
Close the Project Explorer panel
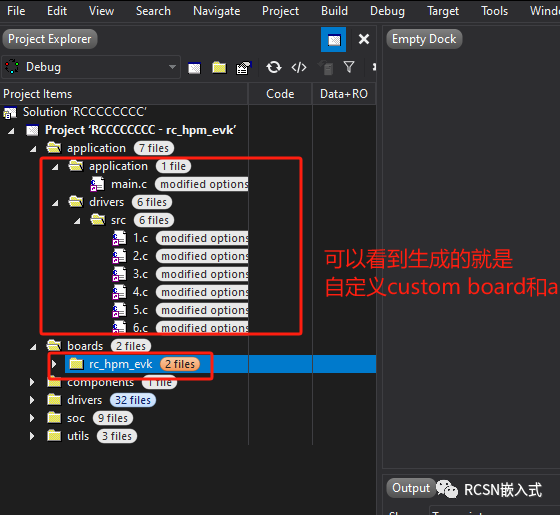364,39
